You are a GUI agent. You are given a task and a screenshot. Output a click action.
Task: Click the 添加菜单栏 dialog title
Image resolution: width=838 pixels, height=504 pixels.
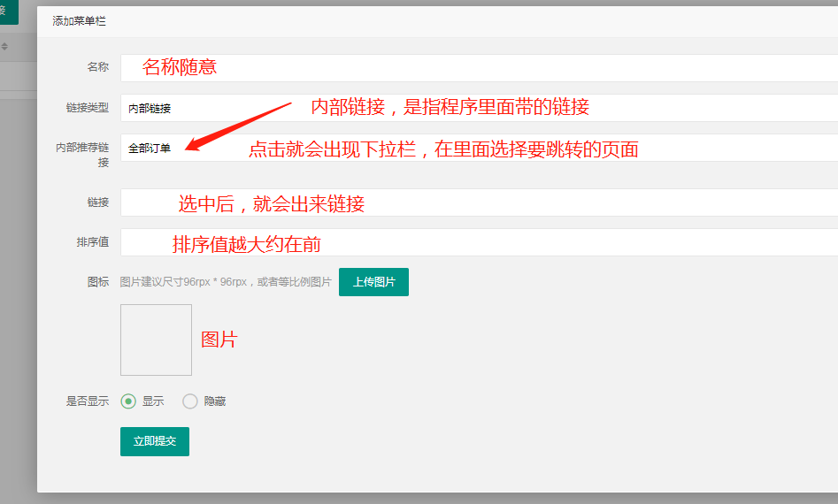(79, 21)
